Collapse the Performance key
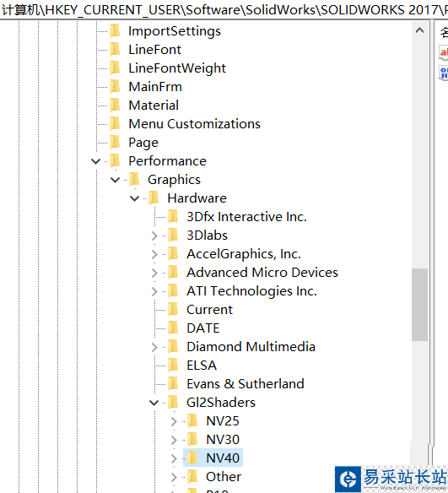The width and height of the screenshot is (448, 493). point(95,161)
